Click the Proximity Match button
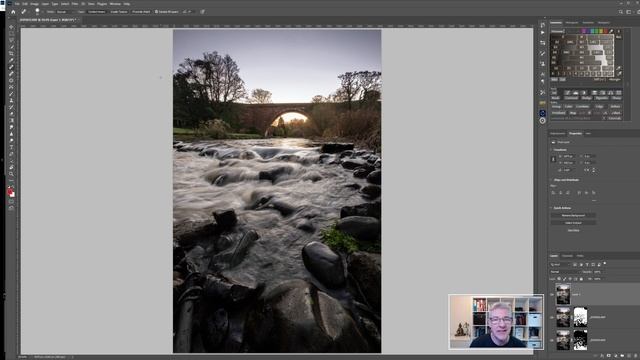Screen dimensions: 640x360 tap(141, 12)
